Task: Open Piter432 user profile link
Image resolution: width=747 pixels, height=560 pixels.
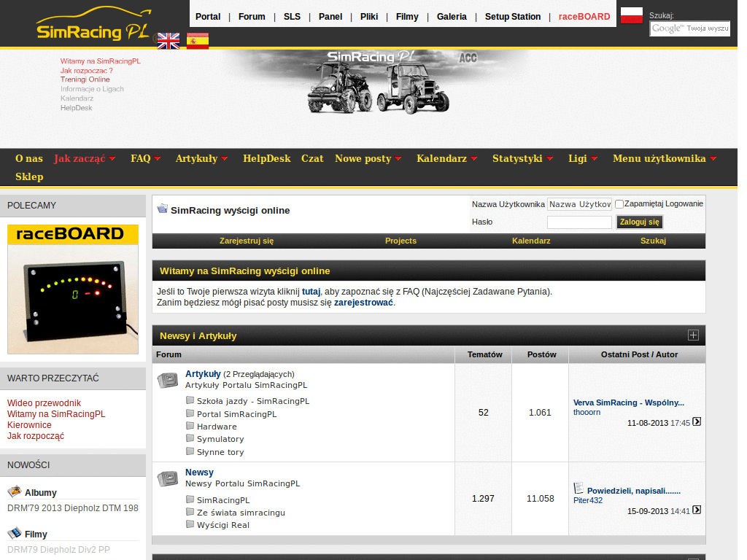Action: 588,500
